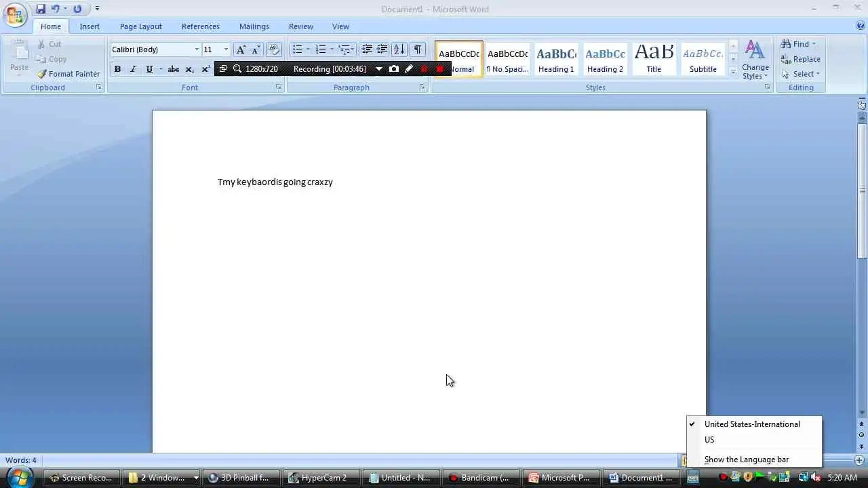Screen dimensions: 868x488
Task: Open Bandicam recording bar dropdown arrow
Action: pyautogui.click(x=378, y=69)
